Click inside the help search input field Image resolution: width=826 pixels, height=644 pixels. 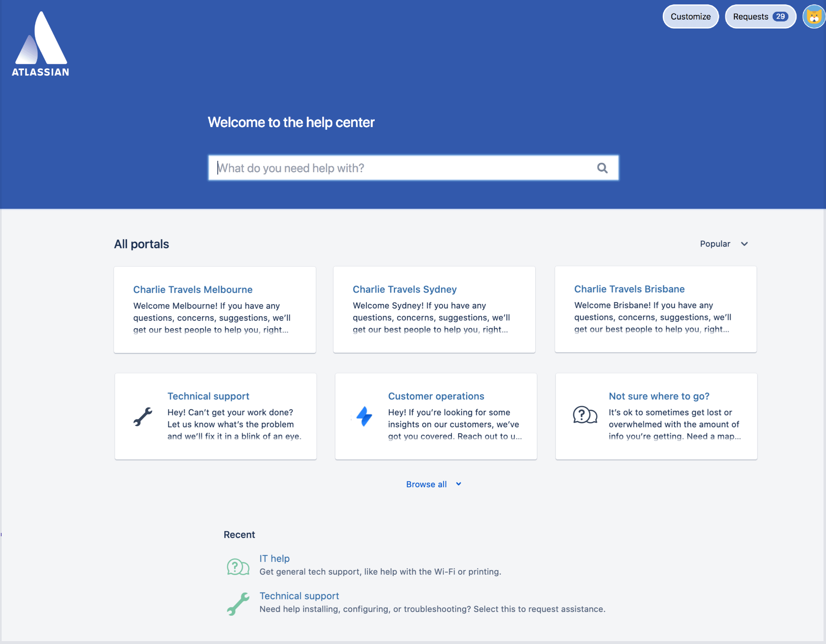[x=412, y=168]
